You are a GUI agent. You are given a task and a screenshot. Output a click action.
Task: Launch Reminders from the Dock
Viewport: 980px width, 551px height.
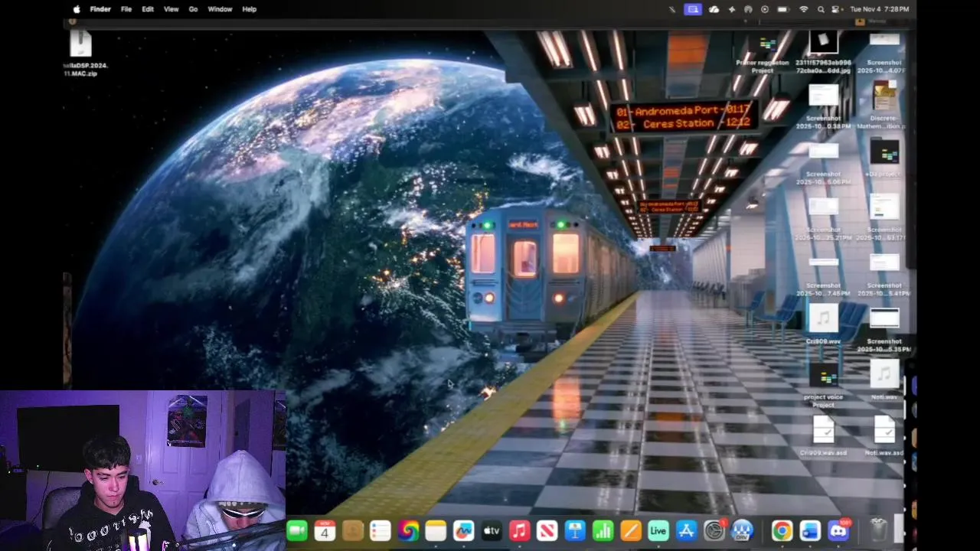click(381, 530)
